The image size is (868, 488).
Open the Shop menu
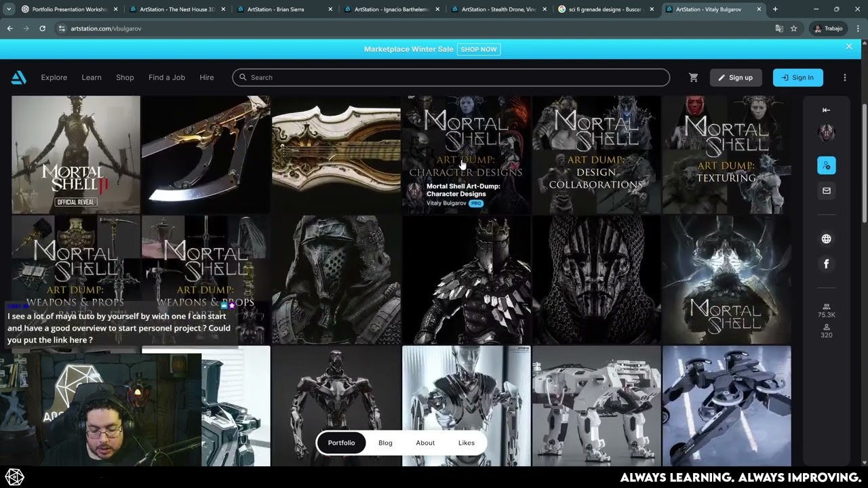(x=125, y=77)
